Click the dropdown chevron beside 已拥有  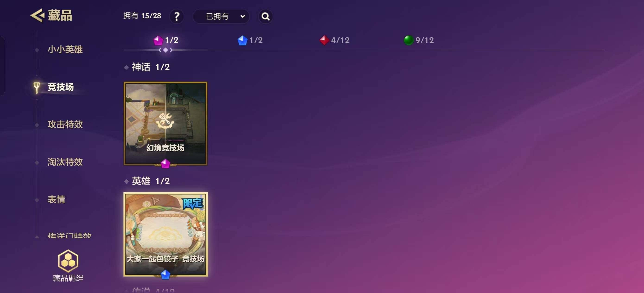coord(242,16)
